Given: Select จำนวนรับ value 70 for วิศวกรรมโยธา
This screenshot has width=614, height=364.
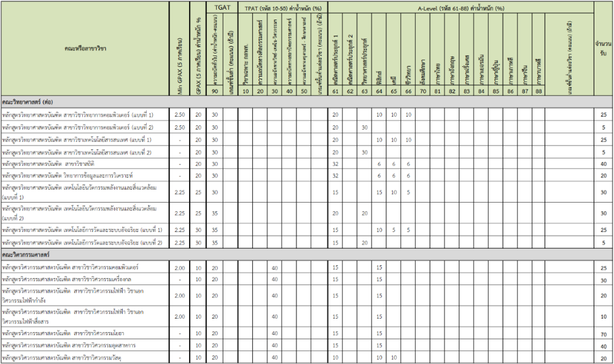Looking at the screenshot, I should point(603,334).
